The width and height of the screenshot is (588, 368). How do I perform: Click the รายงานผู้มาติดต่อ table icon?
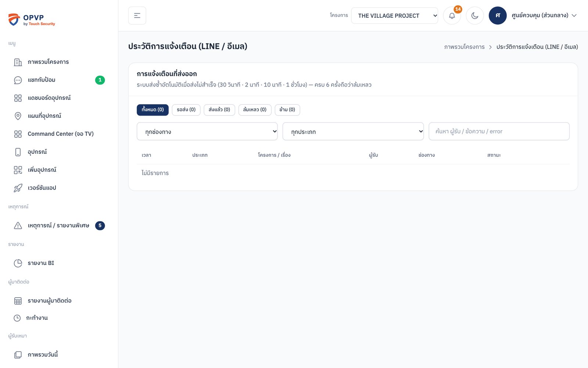click(x=18, y=301)
